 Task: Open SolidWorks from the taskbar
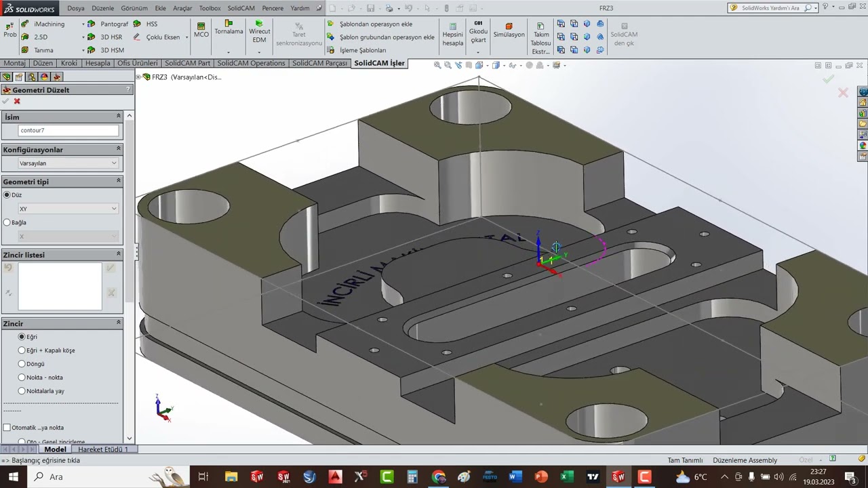[x=618, y=476]
